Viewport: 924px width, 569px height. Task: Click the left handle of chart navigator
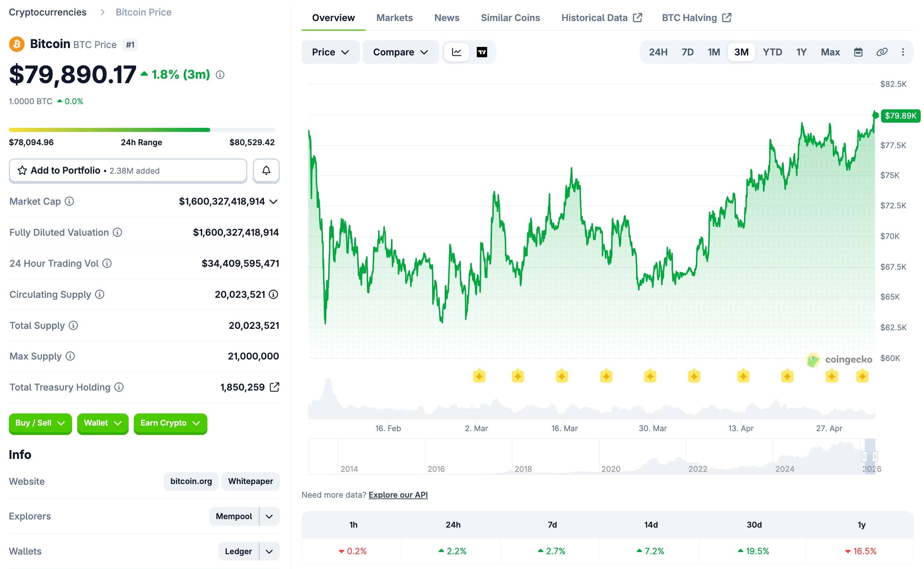point(864,456)
